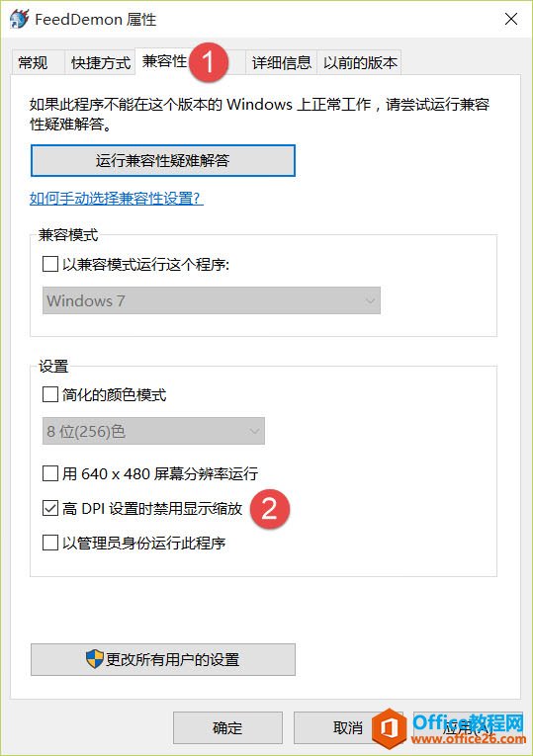Open the 详细信息 tab
Viewport: 533px width, 756px height.
click(281, 62)
